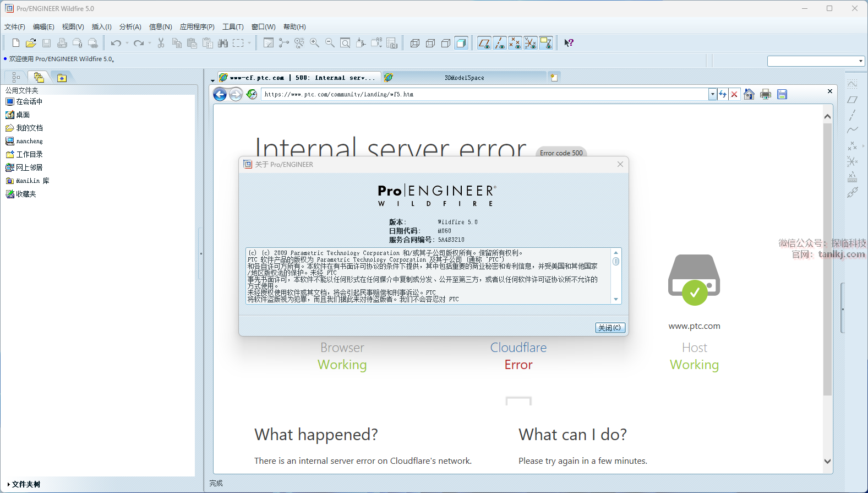The width and height of the screenshot is (868, 493).
Task: Click the URL address field
Action: pyautogui.click(x=484, y=94)
